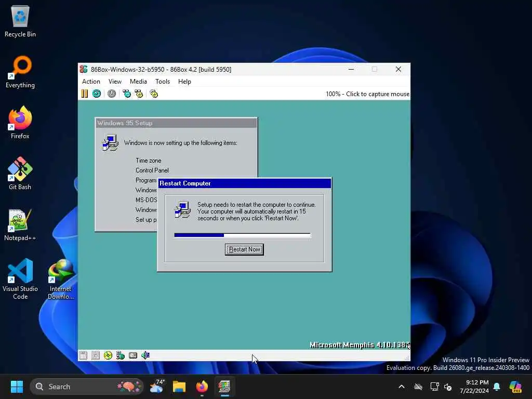Send Ctrl+Alt+Del via toolbar icon
532x399 pixels.
point(127,94)
